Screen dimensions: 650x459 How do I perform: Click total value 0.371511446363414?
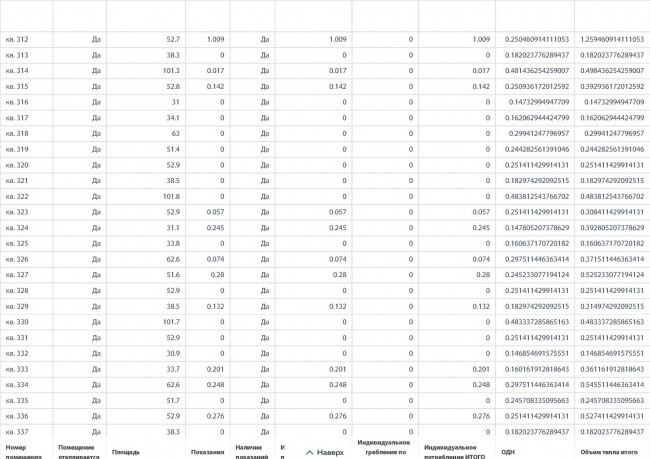pos(612,259)
